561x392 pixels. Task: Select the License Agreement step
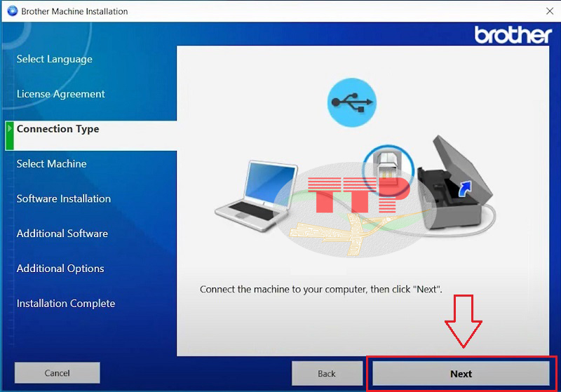(x=60, y=94)
